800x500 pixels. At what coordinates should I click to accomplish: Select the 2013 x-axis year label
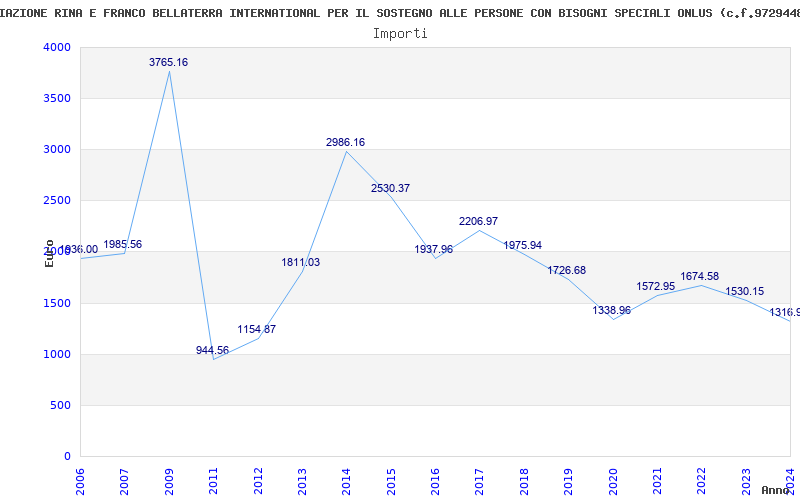[302, 481]
